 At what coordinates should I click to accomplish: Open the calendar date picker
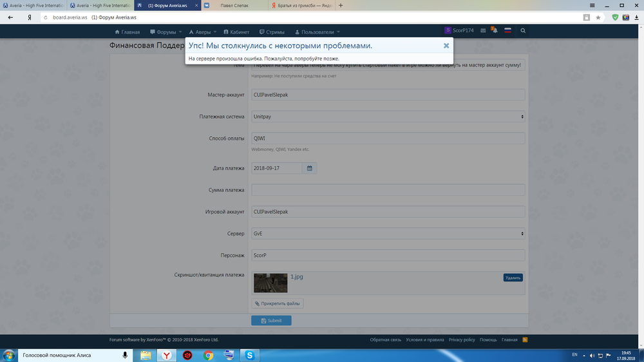pos(310,168)
